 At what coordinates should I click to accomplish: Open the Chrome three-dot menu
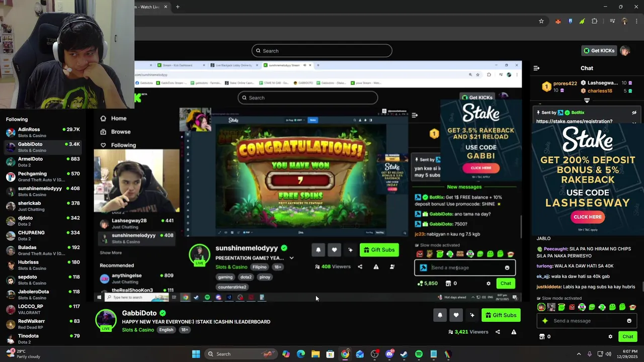[636, 21]
